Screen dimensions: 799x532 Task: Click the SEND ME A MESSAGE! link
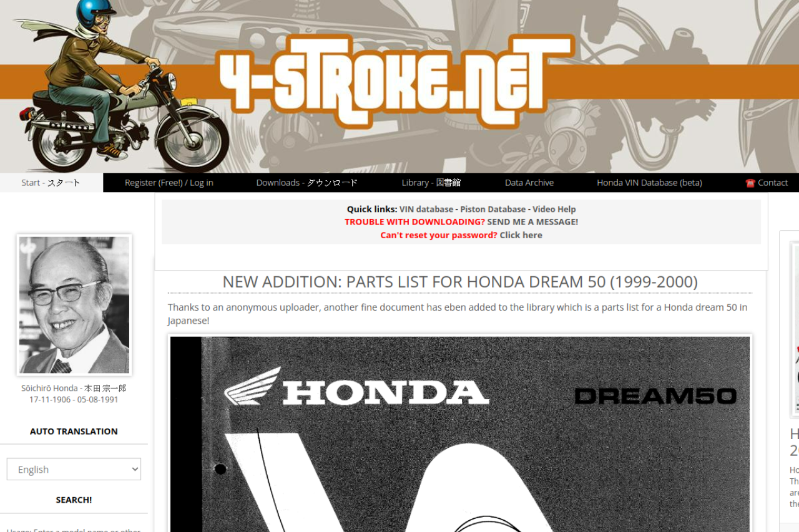point(532,222)
